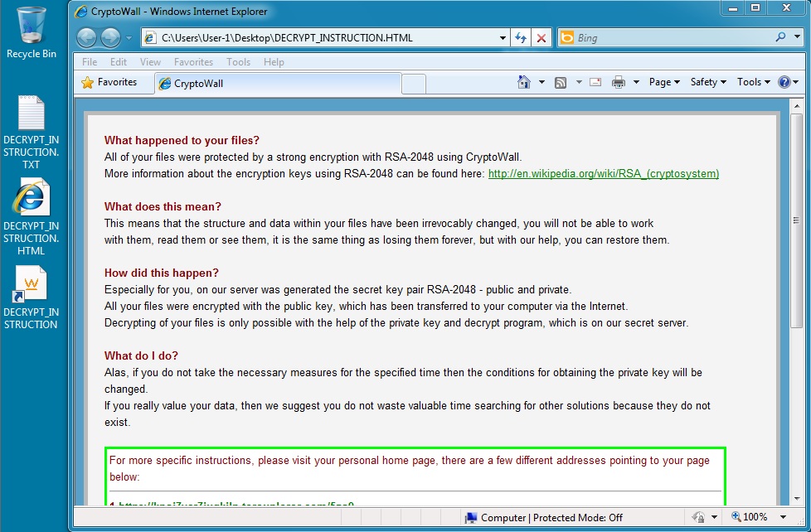
Task: Click the Refresh page icon
Action: click(x=521, y=38)
